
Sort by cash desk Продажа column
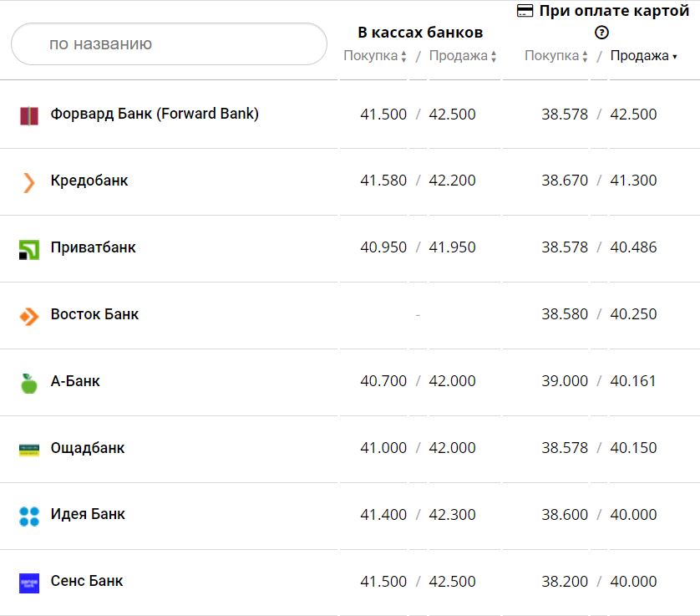[463, 56]
